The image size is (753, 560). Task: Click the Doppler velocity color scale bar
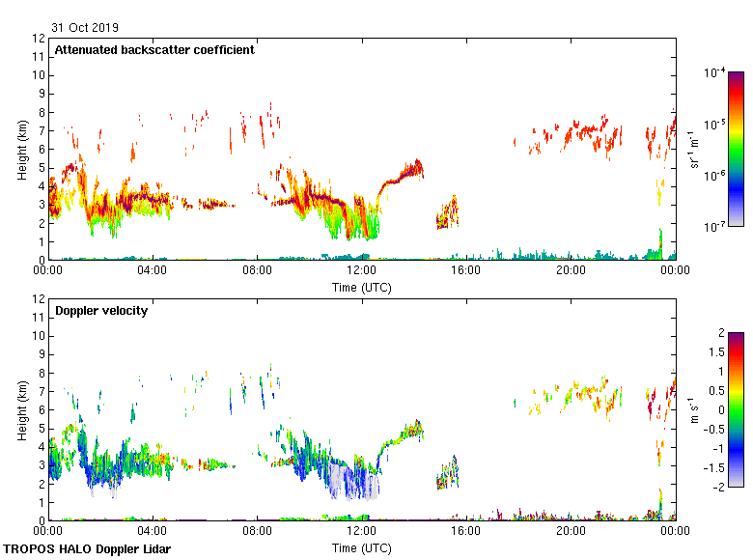[x=736, y=409]
